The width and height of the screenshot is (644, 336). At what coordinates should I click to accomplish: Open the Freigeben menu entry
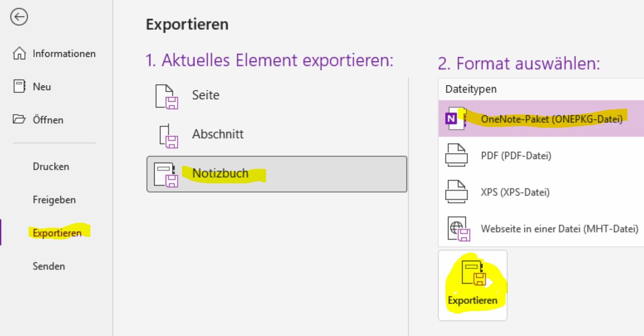pyautogui.click(x=54, y=200)
